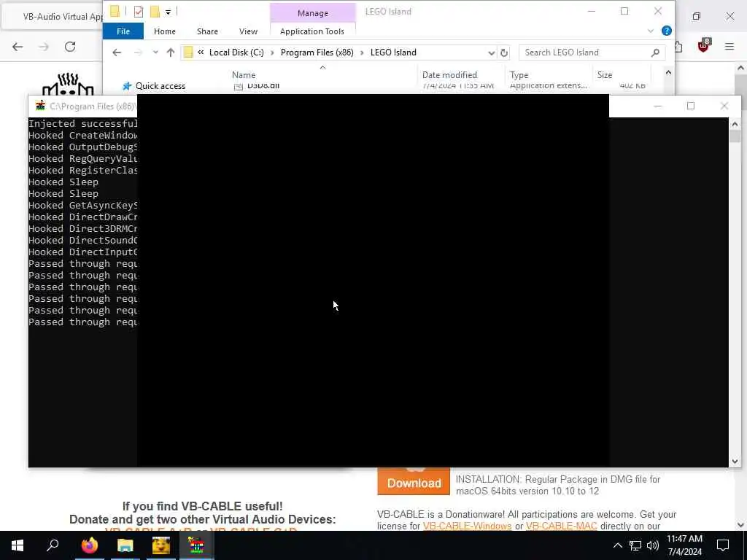747x560 pixels.
Task: Click the Quick Access Toolbar properties icon
Action: 138,12
